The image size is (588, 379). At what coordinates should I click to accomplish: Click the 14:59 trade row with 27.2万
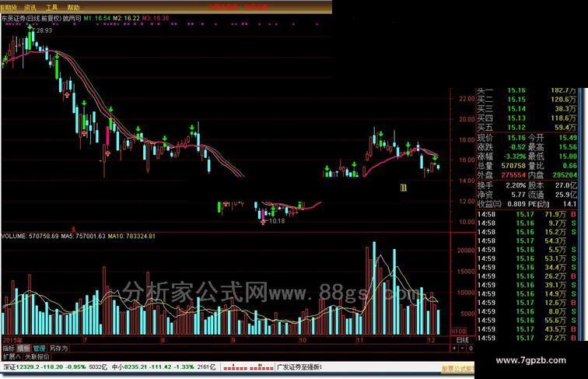pyautogui.click(x=527, y=338)
